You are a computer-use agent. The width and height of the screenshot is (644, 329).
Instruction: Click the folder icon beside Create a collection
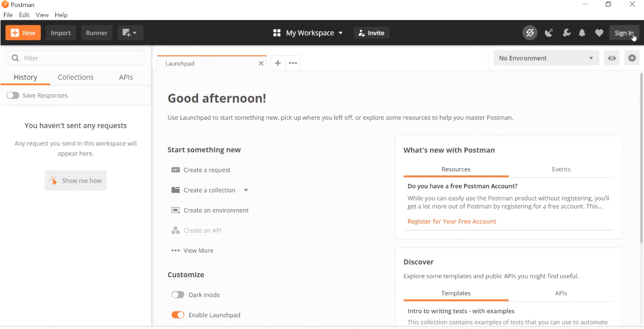pyautogui.click(x=176, y=190)
